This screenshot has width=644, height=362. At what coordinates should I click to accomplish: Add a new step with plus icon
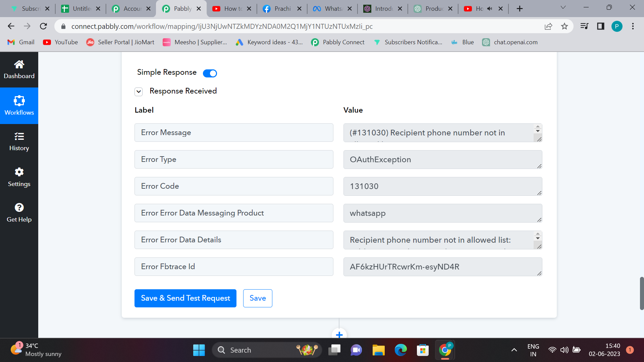(x=339, y=335)
